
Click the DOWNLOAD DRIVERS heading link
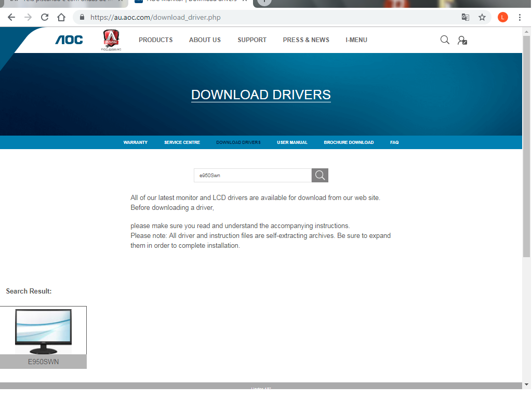261,95
